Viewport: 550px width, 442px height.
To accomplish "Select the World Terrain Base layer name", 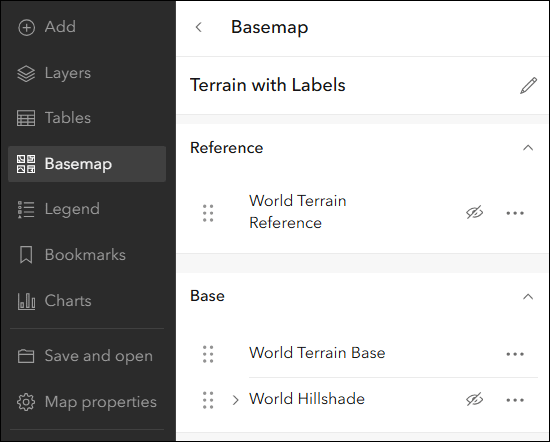I will [317, 353].
